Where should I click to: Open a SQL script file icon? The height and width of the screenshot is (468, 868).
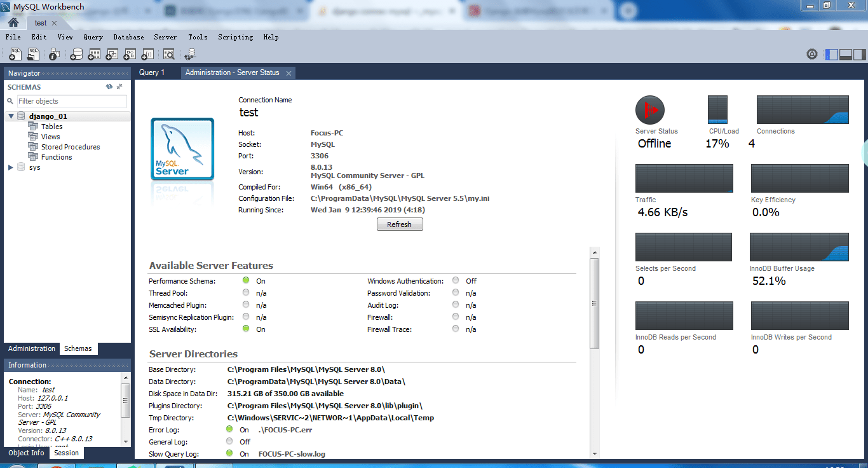click(x=33, y=55)
